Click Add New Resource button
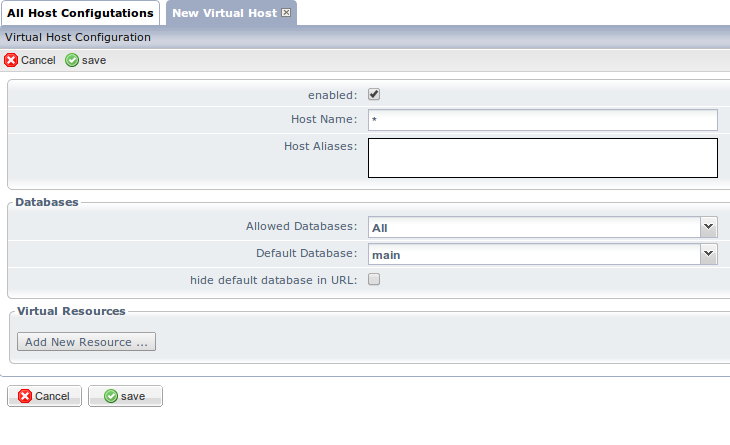Image resolution: width=730 pixels, height=445 pixels. 87,342
